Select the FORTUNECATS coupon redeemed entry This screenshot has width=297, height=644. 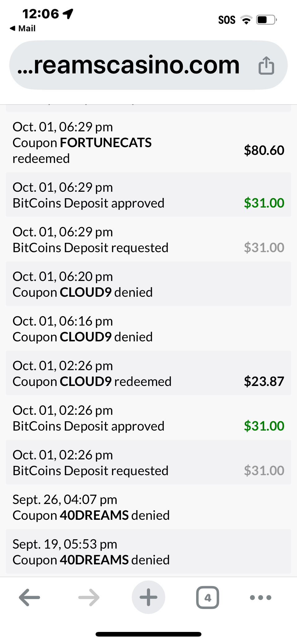click(x=82, y=142)
